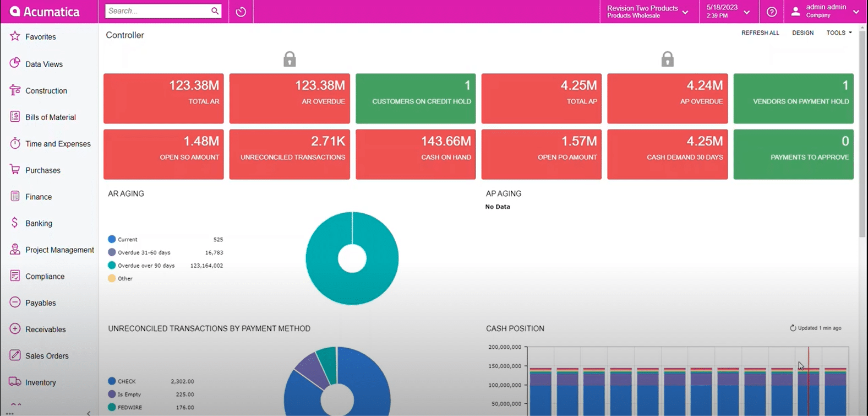Image resolution: width=868 pixels, height=416 pixels.
Task: Open Data Views pie chart icon
Action: click(x=15, y=63)
